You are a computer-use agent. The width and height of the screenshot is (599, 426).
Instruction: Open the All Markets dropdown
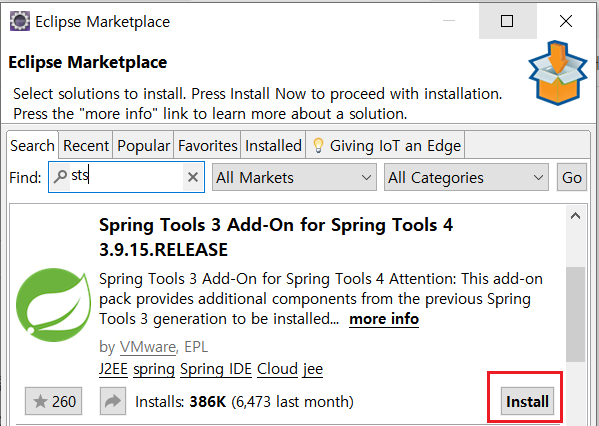(294, 177)
